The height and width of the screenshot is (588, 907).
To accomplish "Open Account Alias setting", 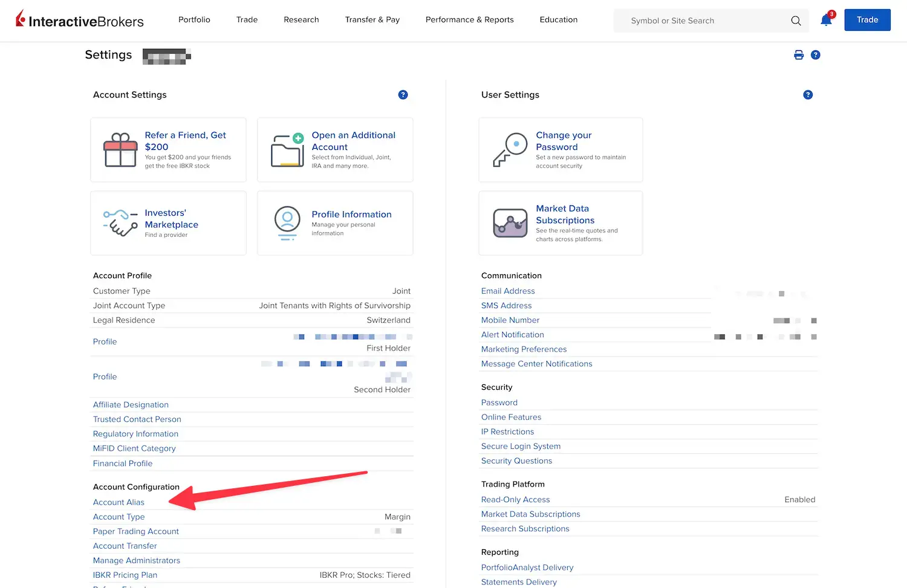I will (119, 502).
